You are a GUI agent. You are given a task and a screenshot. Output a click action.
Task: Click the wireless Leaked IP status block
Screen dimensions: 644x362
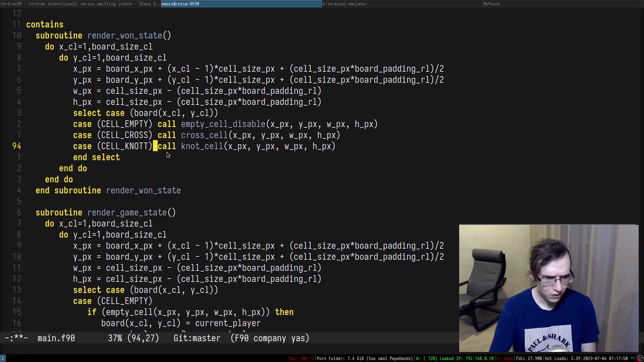(x=455, y=358)
